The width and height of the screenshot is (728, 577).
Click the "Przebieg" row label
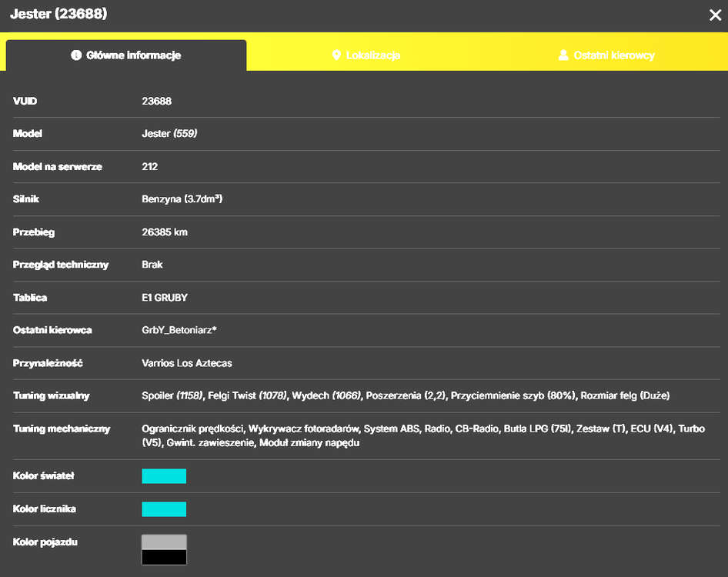coord(34,232)
